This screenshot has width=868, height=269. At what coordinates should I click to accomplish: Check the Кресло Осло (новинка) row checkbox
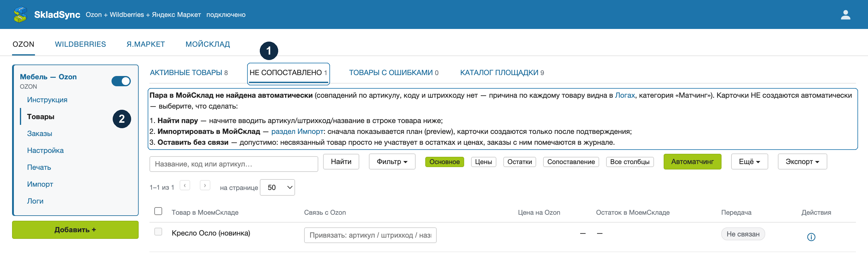pyautogui.click(x=158, y=232)
